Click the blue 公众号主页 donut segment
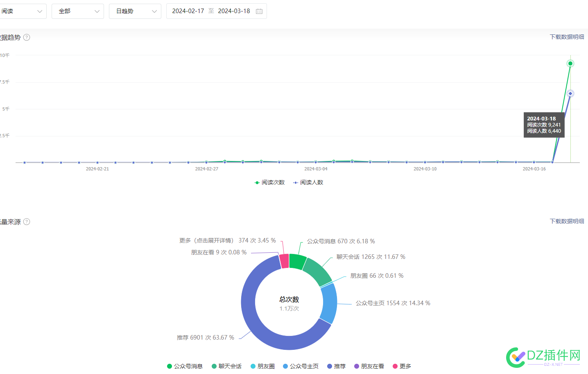 click(329, 303)
